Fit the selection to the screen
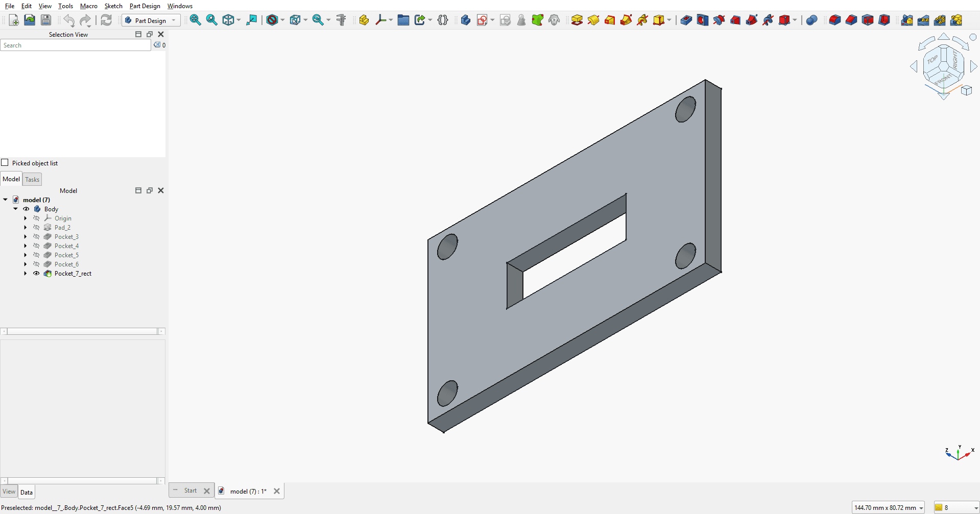This screenshot has width=980, height=514. click(x=211, y=20)
